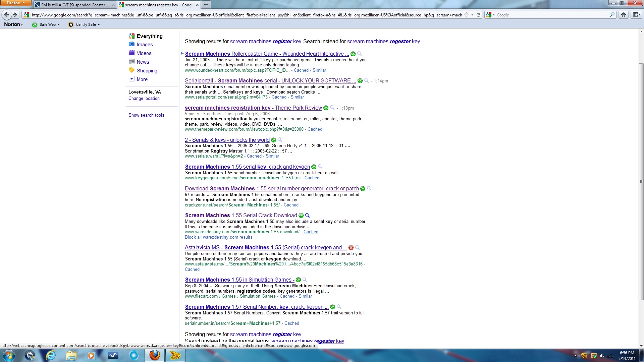Click Change location link

click(144, 98)
